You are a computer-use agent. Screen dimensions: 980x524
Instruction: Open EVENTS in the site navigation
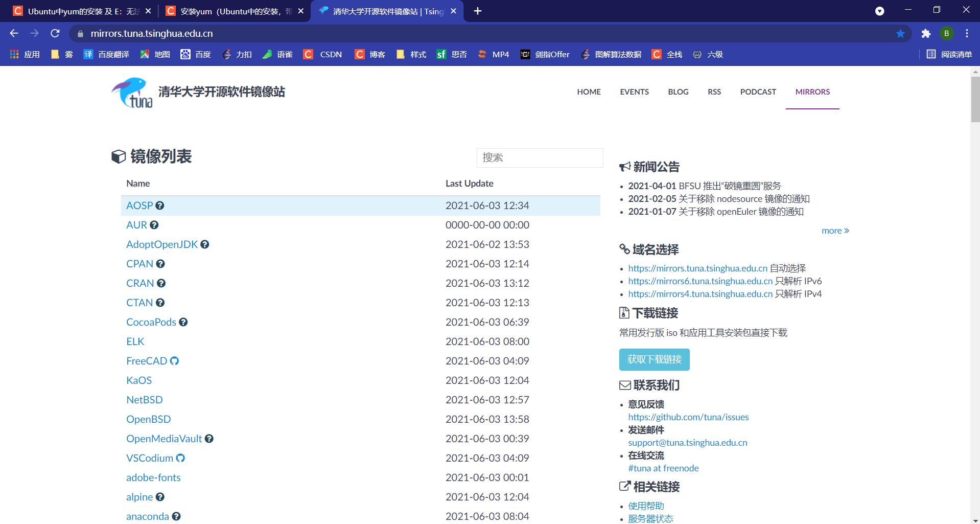click(634, 92)
